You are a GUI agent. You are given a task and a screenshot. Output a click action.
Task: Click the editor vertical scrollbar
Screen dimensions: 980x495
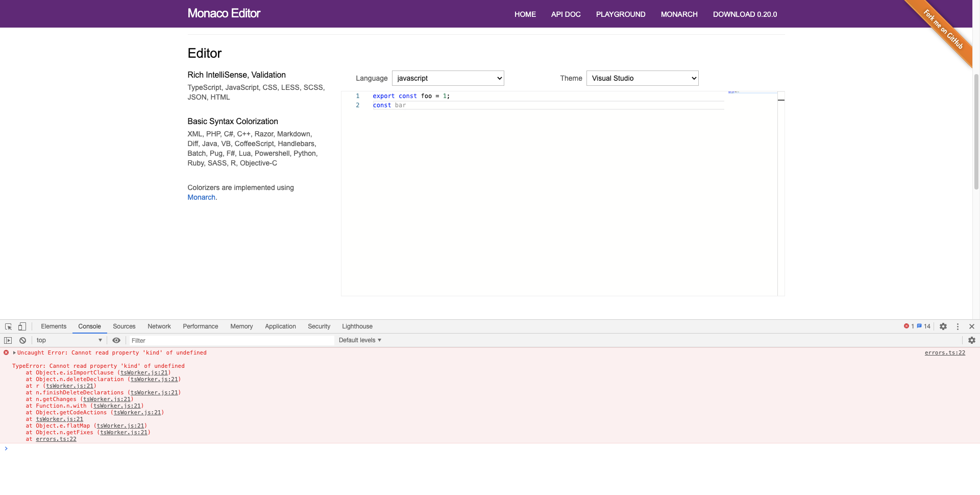(x=781, y=194)
